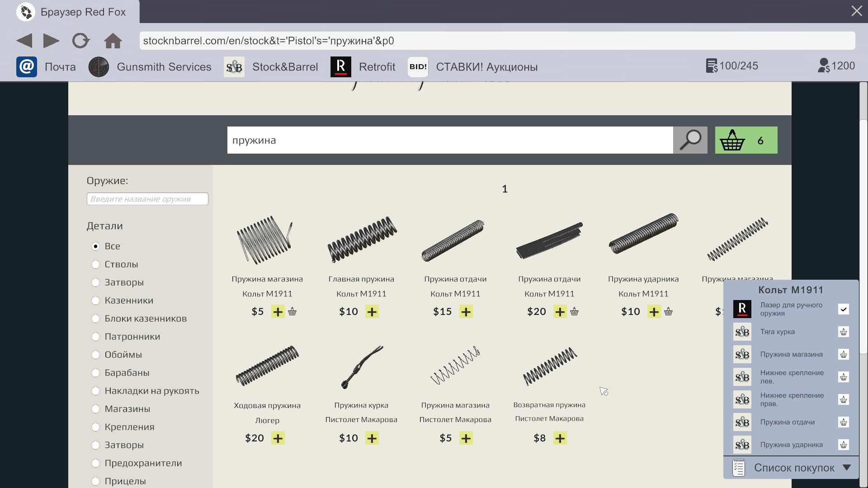Click the 1200 money balance indicator
This screenshot has width=868, height=488.
[836, 66]
